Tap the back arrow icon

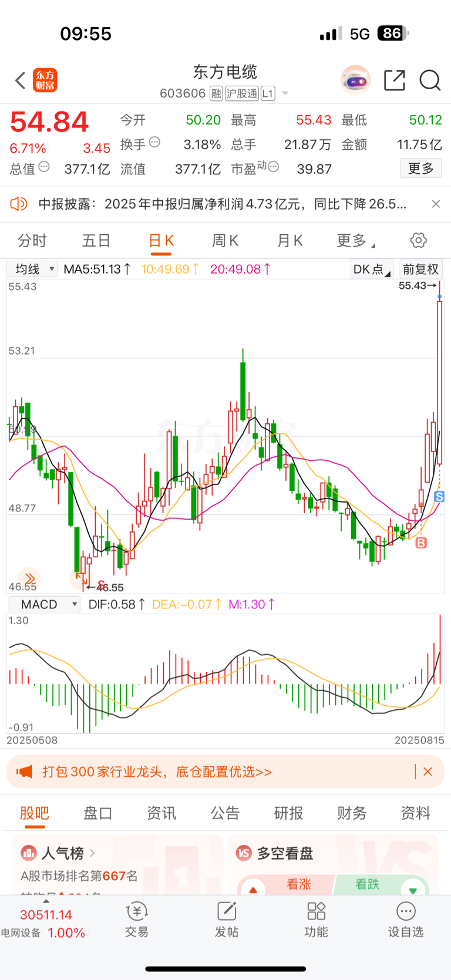pyautogui.click(x=20, y=80)
